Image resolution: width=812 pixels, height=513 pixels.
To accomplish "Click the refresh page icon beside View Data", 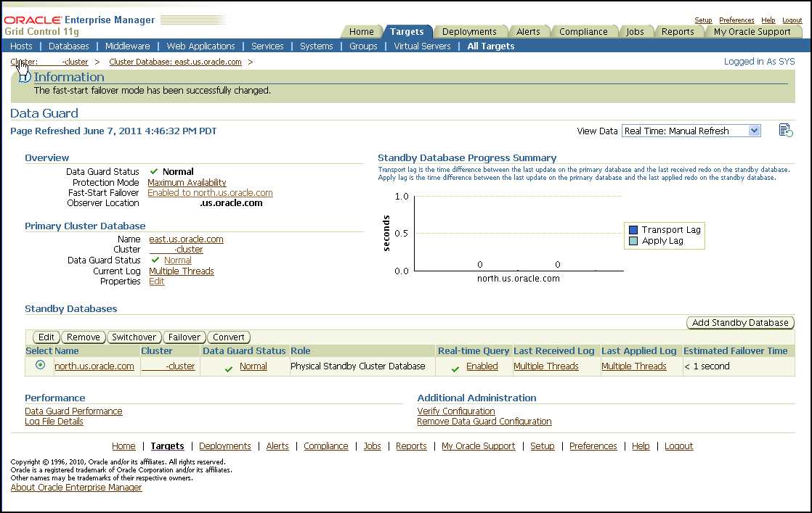I will pos(785,130).
